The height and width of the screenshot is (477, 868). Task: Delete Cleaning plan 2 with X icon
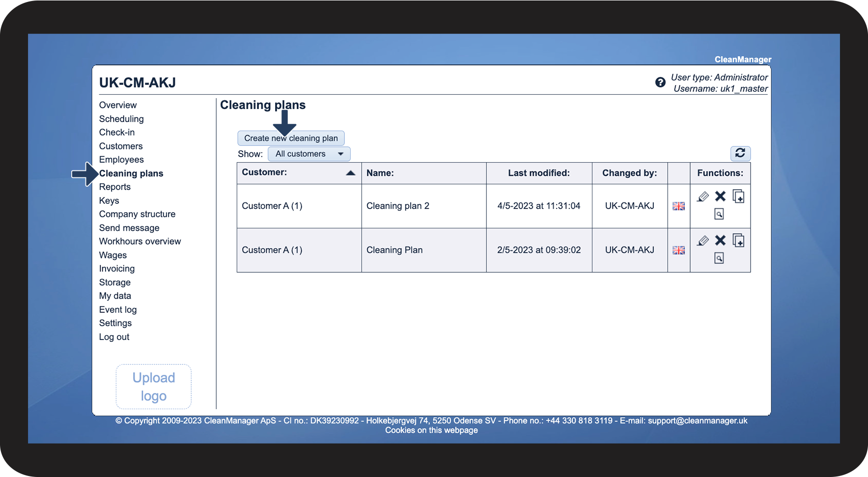click(720, 196)
